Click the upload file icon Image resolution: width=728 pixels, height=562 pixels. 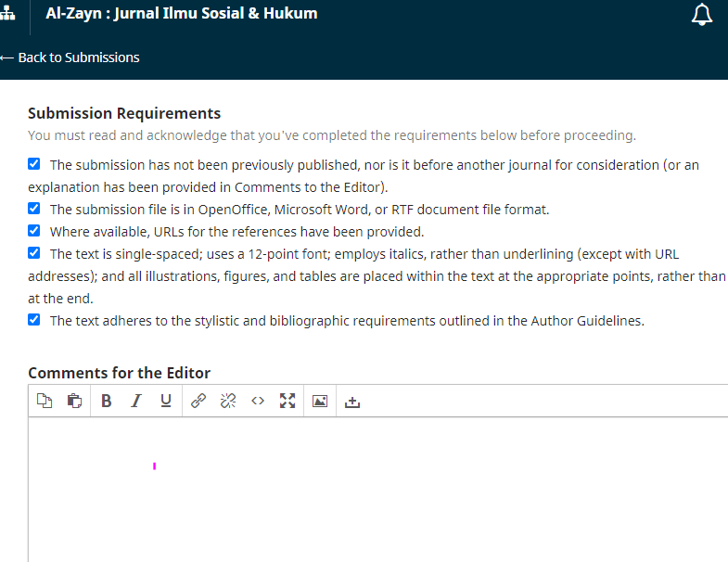pyautogui.click(x=351, y=402)
